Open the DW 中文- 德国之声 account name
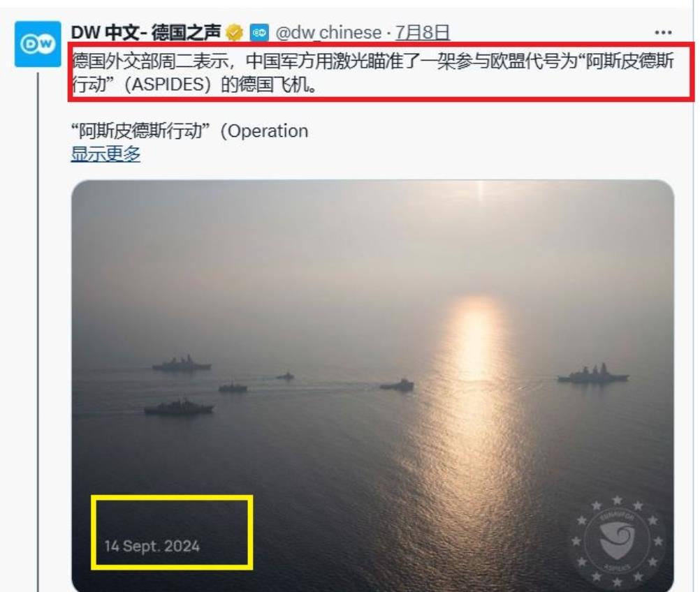Image resolution: width=700 pixels, height=592 pixels. (x=146, y=33)
